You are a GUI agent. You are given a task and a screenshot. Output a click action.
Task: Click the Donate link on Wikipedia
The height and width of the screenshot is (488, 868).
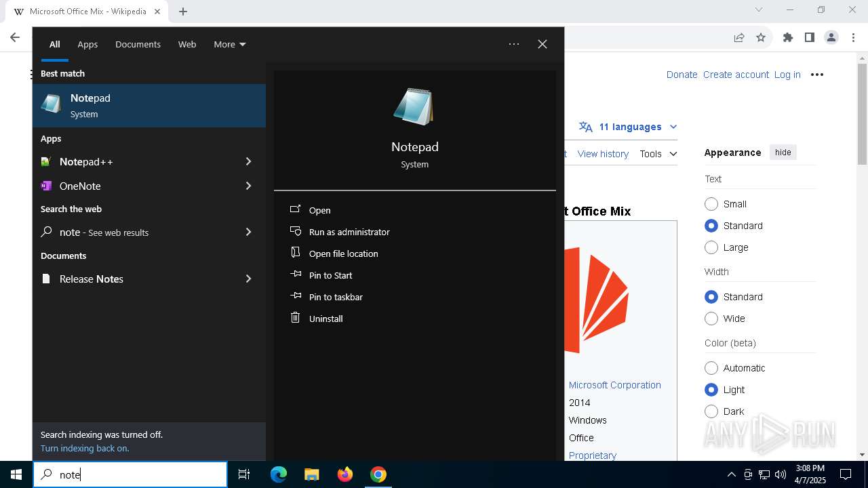[x=682, y=75]
